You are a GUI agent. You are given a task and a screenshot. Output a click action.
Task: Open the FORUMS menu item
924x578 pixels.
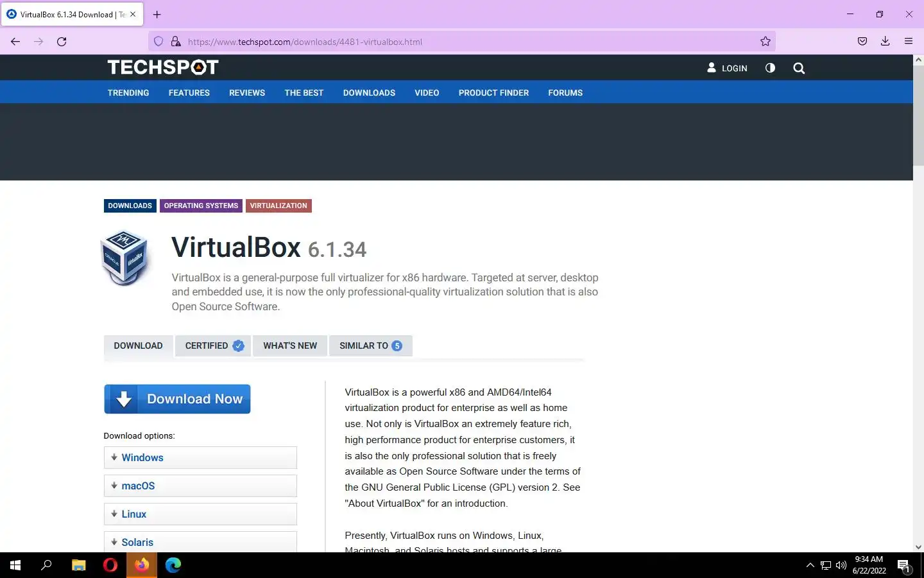(565, 92)
